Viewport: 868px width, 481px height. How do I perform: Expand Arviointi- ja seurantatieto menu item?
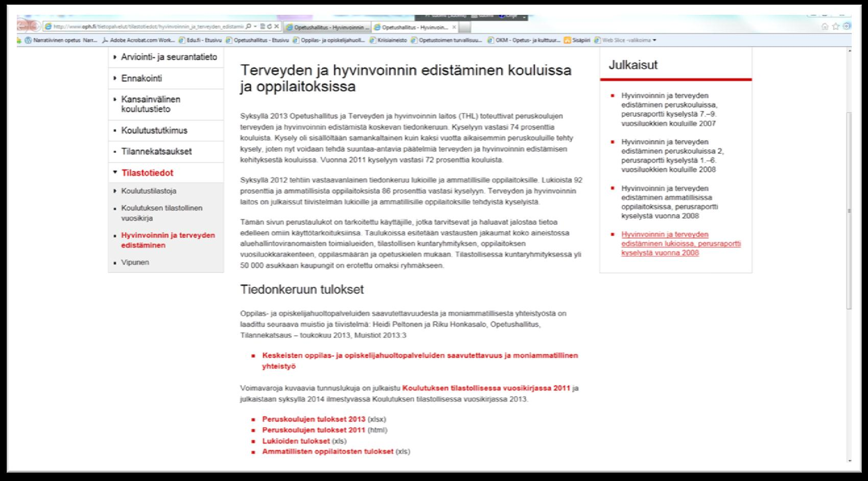(166, 57)
